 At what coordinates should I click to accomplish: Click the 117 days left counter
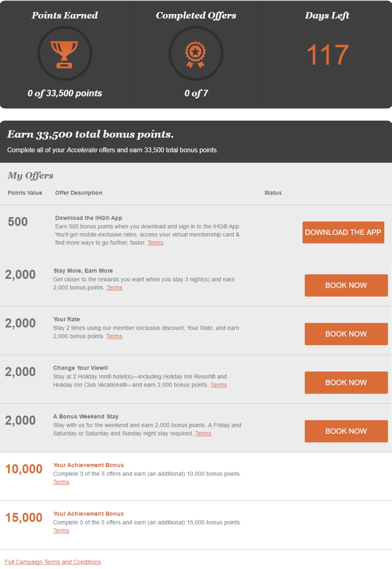[x=328, y=55]
